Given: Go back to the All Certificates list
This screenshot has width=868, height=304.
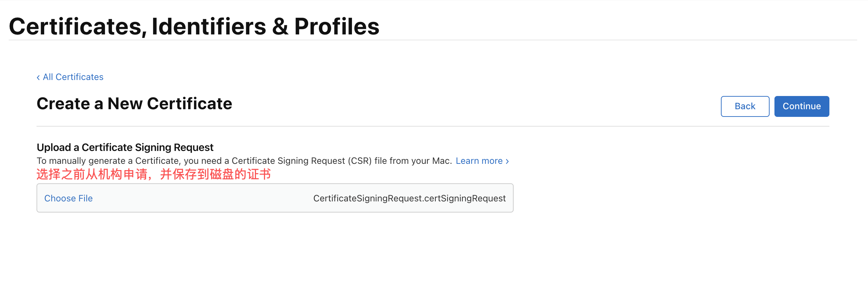Looking at the screenshot, I should click(x=73, y=77).
